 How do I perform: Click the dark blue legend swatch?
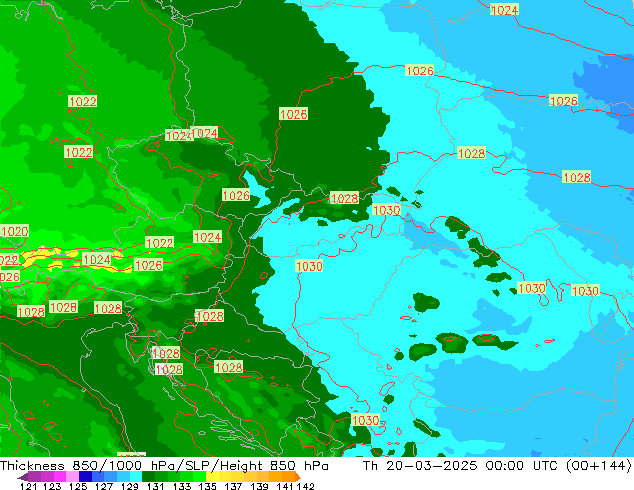[85, 477]
